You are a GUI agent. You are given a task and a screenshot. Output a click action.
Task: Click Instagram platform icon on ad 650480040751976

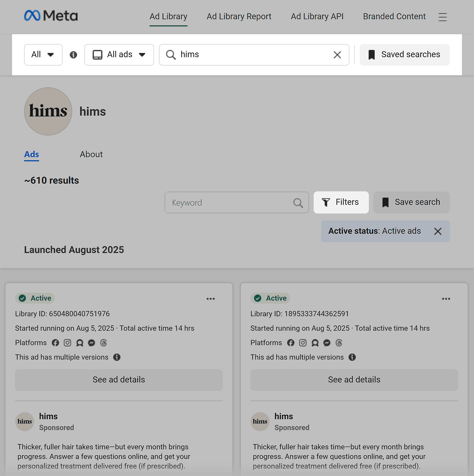coord(67,343)
